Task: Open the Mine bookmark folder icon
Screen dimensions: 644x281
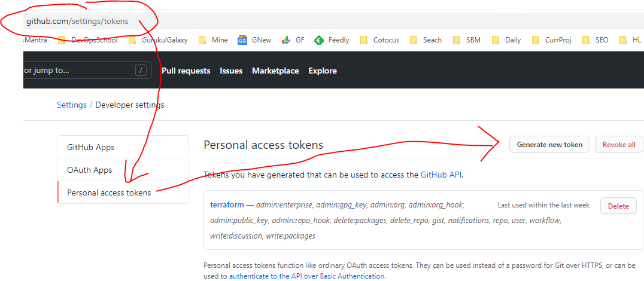Action: (202, 40)
